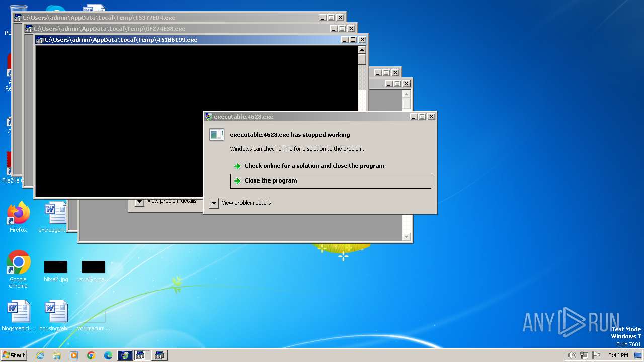
Task: Close the 0F274E38.exe console window
Action: click(x=351, y=29)
